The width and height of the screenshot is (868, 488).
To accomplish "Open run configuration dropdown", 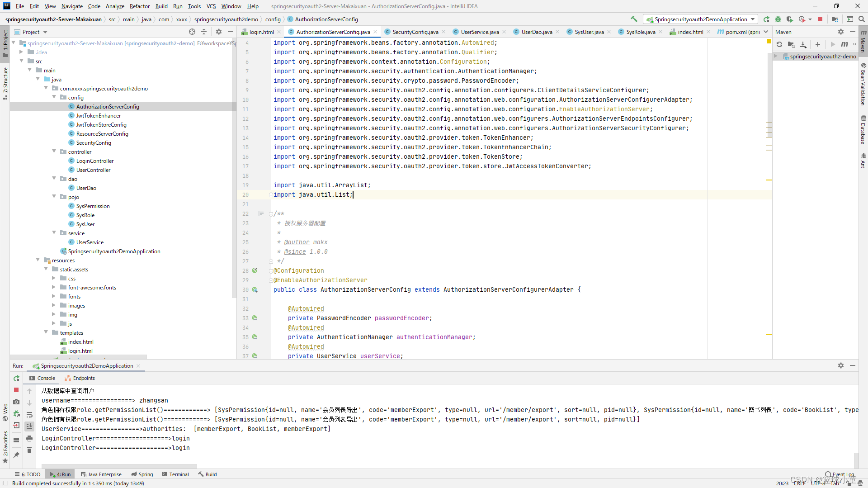I will tap(700, 19).
